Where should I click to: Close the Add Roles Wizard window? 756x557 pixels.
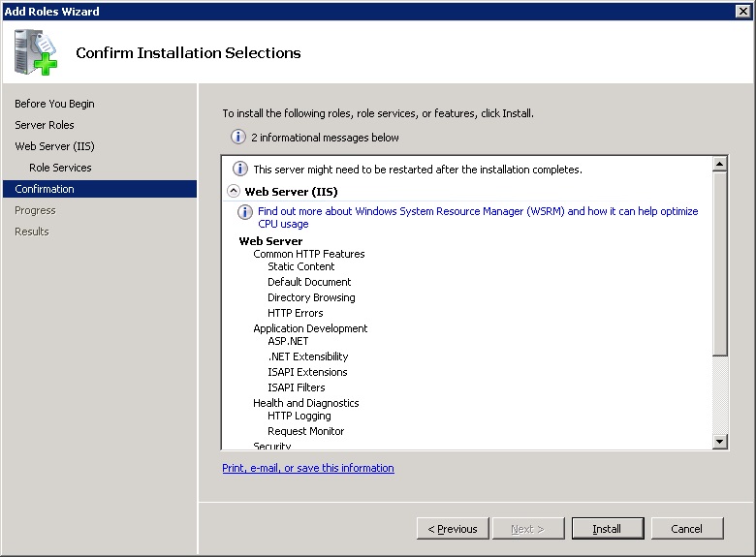tap(743, 11)
